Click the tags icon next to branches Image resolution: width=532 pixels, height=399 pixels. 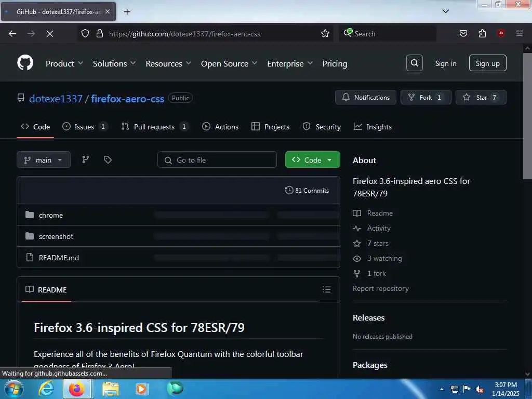(x=108, y=159)
